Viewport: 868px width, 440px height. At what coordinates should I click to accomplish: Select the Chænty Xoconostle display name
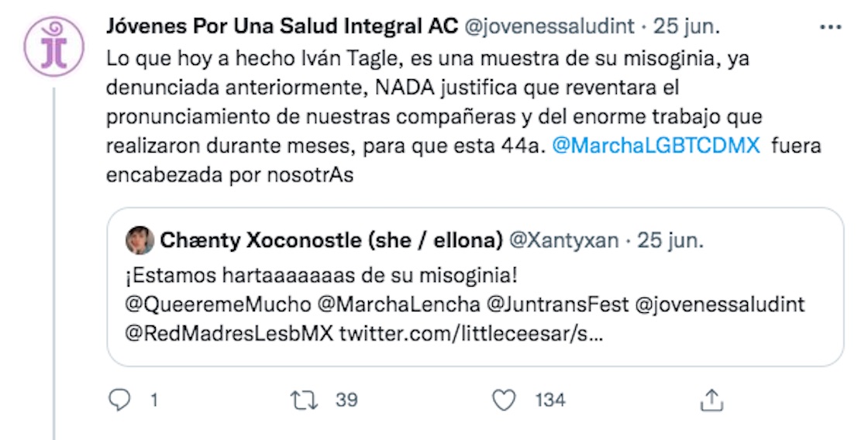coord(331,241)
